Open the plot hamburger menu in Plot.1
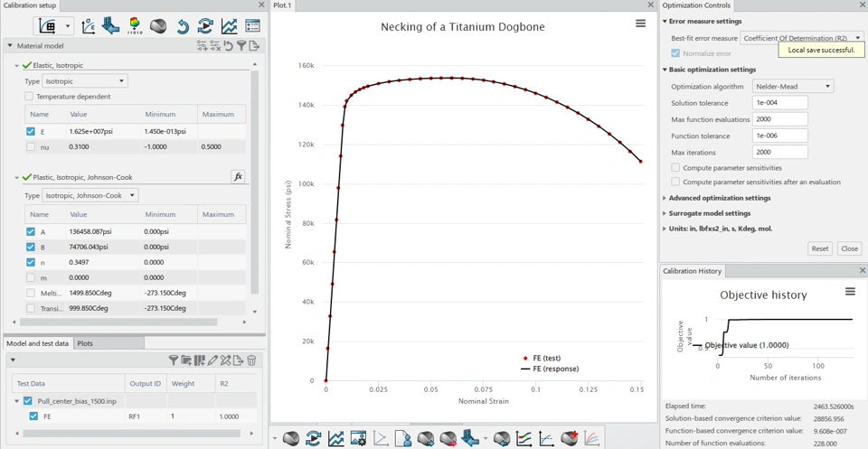 [x=640, y=23]
